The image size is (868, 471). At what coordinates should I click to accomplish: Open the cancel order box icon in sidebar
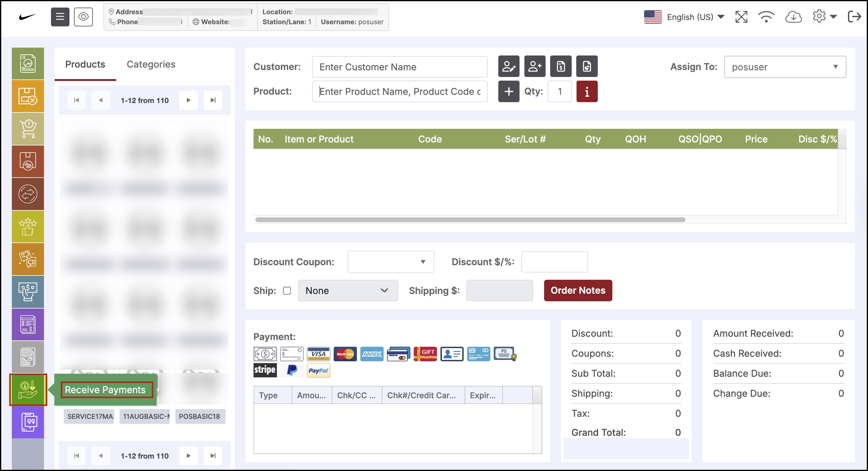coord(28,96)
